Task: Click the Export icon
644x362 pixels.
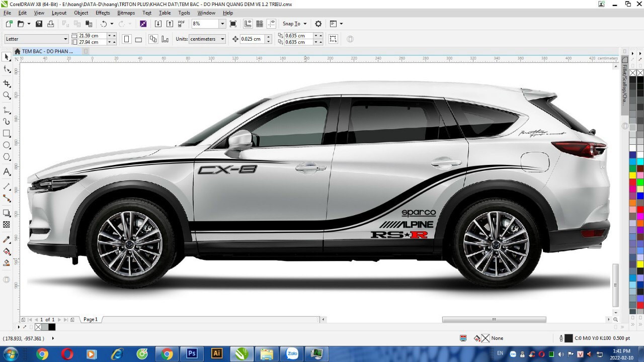Action: click(x=170, y=24)
